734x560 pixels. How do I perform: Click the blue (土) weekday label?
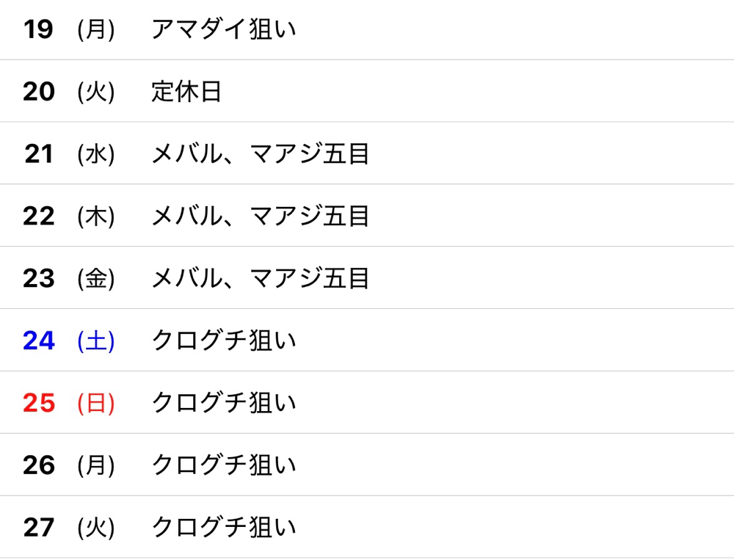click(x=96, y=341)
